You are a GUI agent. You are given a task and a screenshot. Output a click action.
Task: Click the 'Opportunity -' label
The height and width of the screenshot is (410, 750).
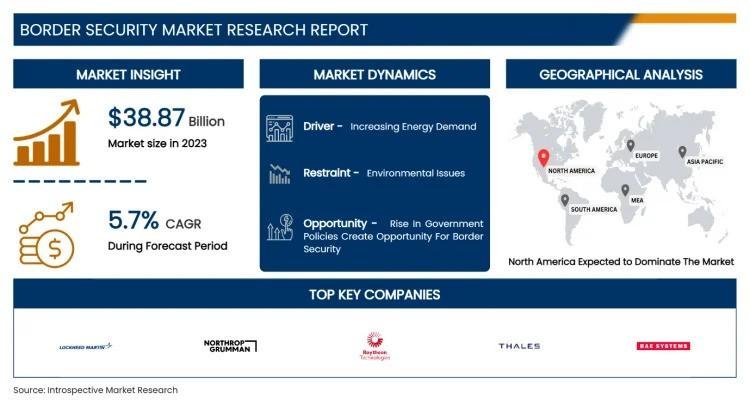pyautogui.click(x=340, y=223)
